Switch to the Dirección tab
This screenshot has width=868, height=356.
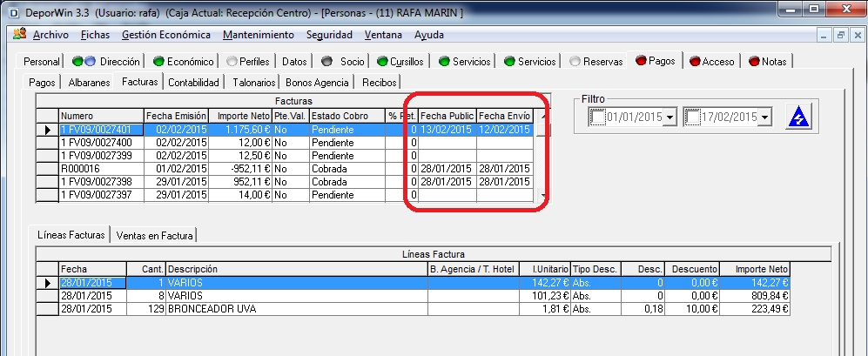click(106, 62)
